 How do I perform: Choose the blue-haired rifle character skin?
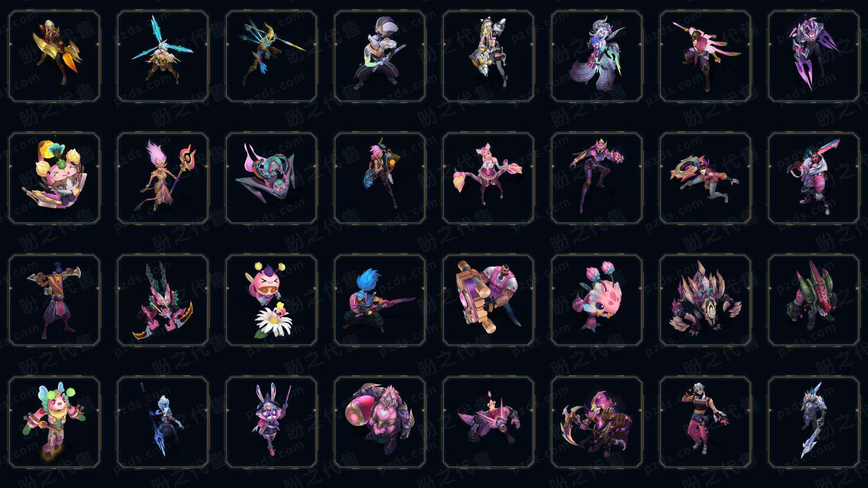tap(380, 300)
